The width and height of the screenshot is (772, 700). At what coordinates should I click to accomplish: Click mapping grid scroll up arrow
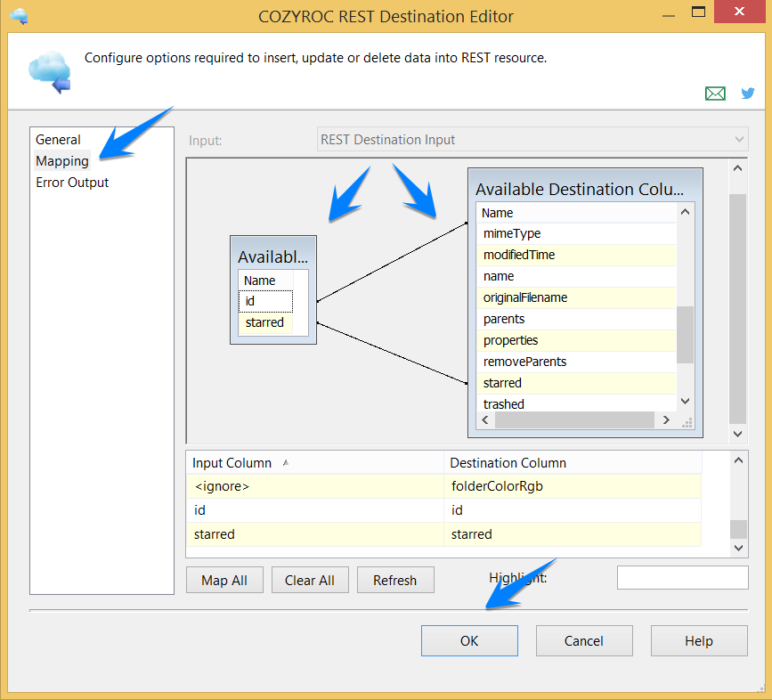(x=738, y=460)
